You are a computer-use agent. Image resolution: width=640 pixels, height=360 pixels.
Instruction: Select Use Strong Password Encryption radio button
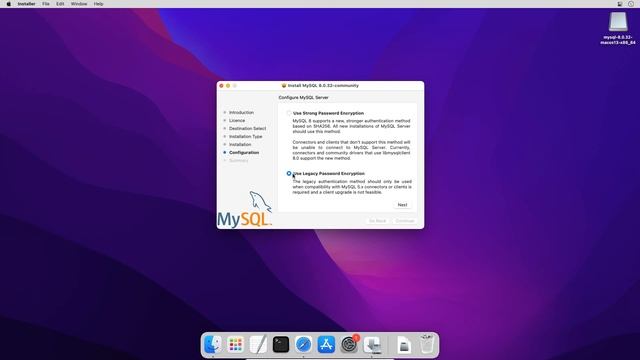click(289, 113)
